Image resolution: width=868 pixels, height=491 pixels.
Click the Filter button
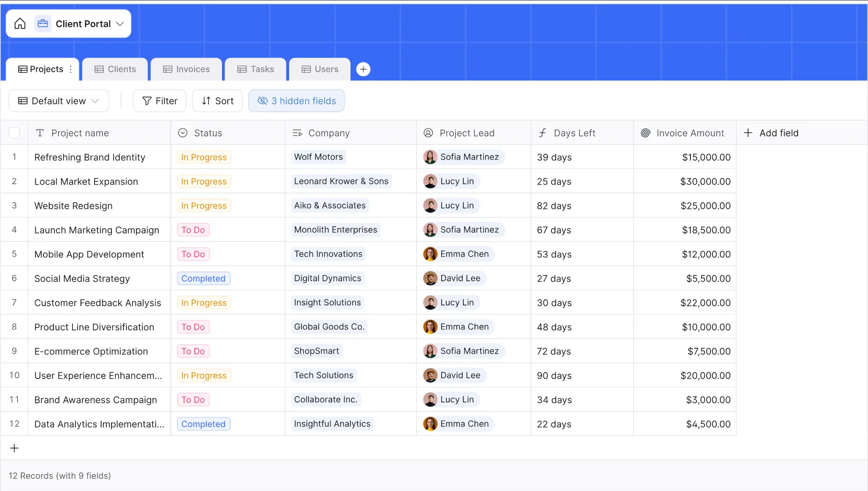pos(160,101)
